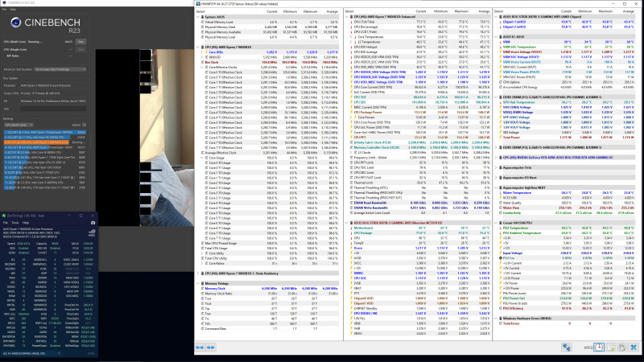Expand the Aquacomputer D5 Next sensor group
644x362 pixels.
496,178
